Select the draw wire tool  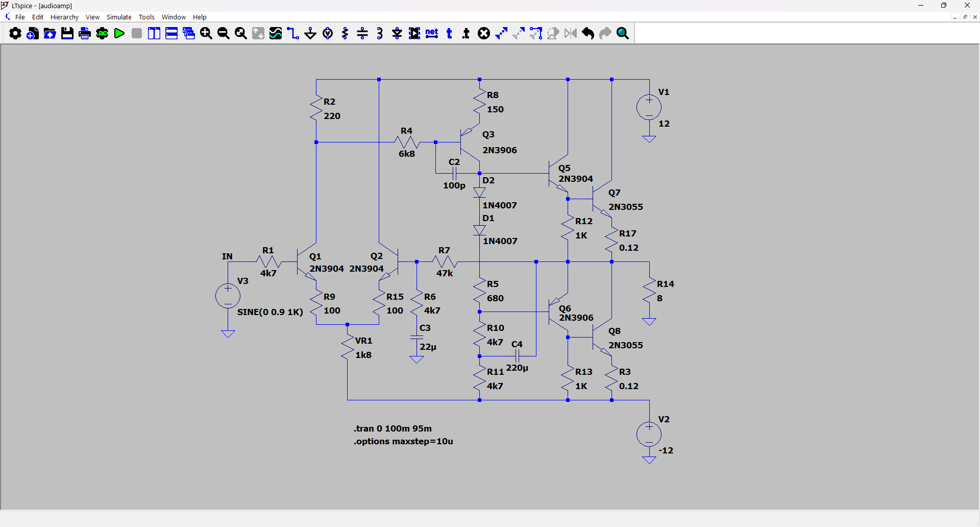click(293, 34)
